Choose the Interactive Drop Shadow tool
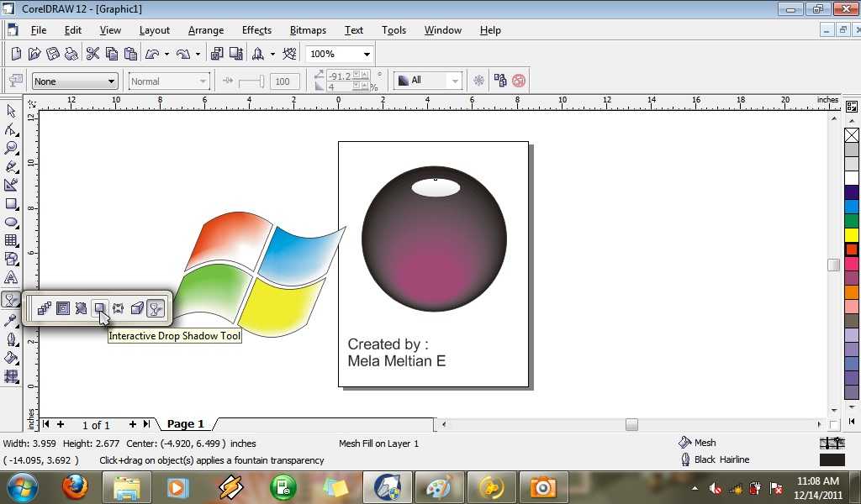This screenshot has height=504, width=861. [100, 309]
